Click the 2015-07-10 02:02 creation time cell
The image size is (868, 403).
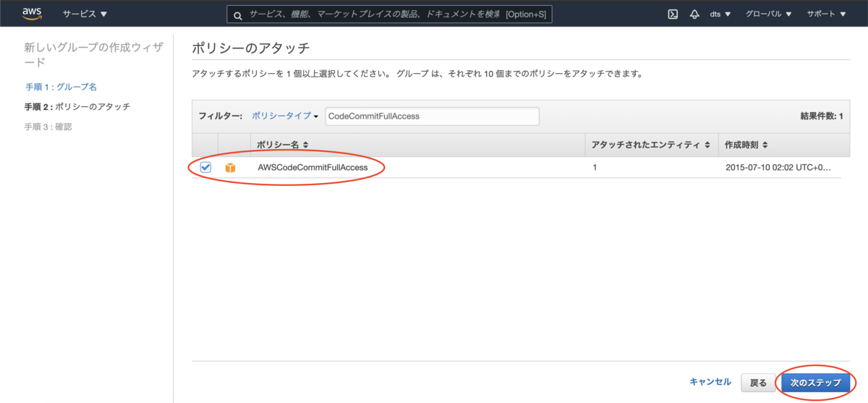778,167
